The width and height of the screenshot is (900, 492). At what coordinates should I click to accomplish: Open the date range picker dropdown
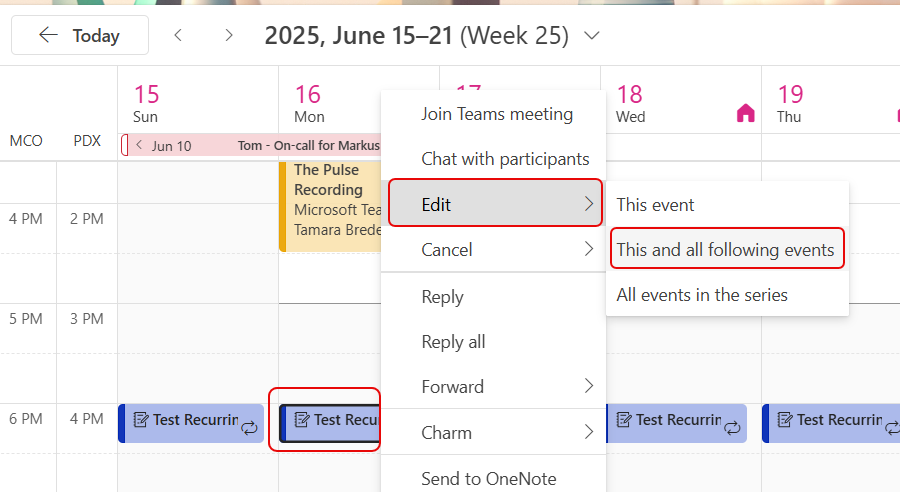click(x=591, y=36)
